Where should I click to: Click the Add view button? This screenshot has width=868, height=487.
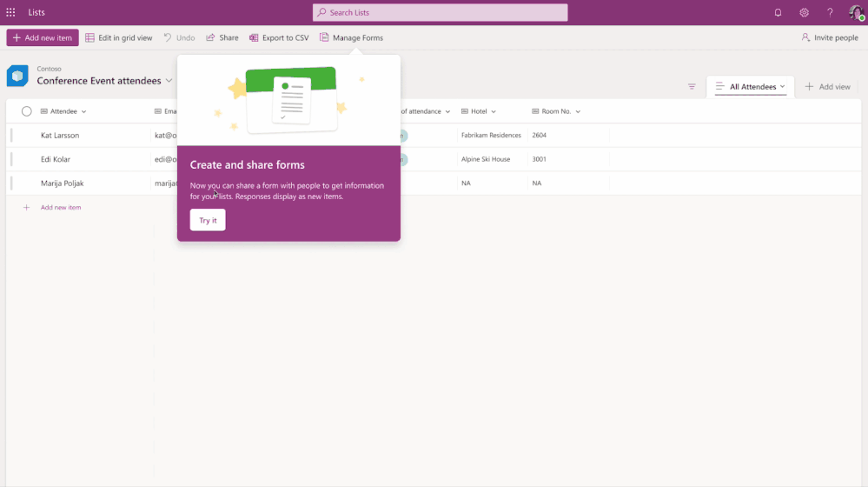827,87
